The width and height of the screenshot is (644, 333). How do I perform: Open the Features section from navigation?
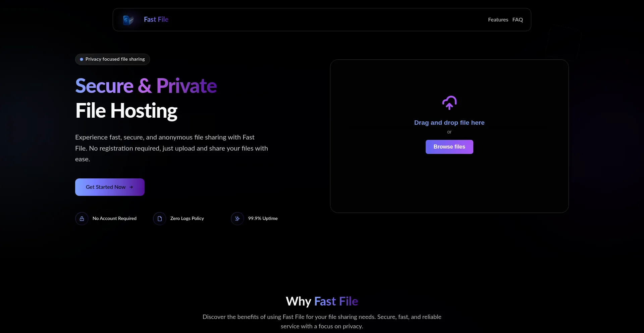pos(498,20)
